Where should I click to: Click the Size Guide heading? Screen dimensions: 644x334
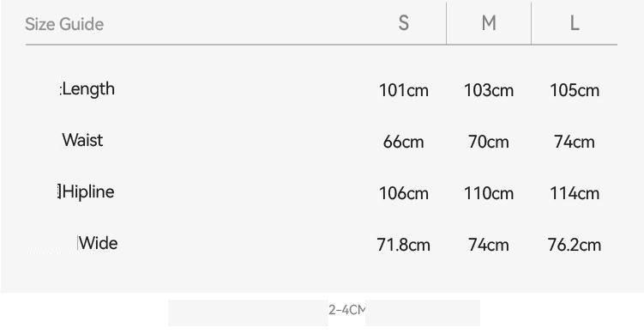click(64, 24)
